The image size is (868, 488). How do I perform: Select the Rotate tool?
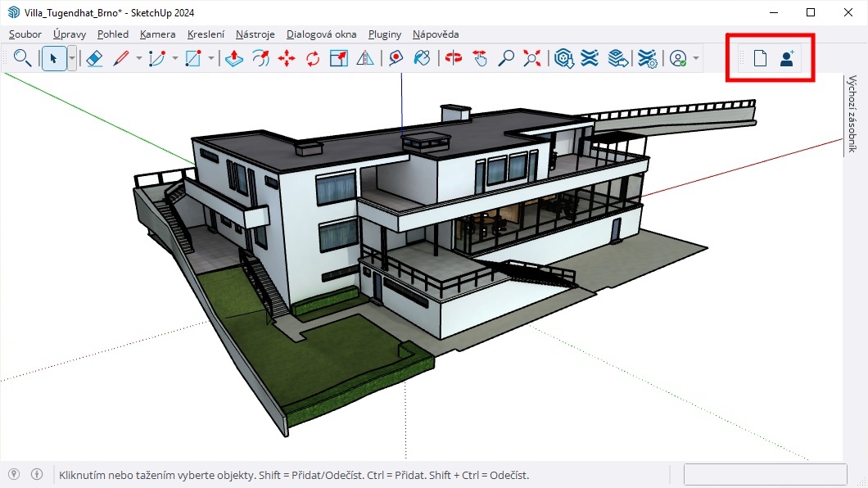tap(313, 58)
